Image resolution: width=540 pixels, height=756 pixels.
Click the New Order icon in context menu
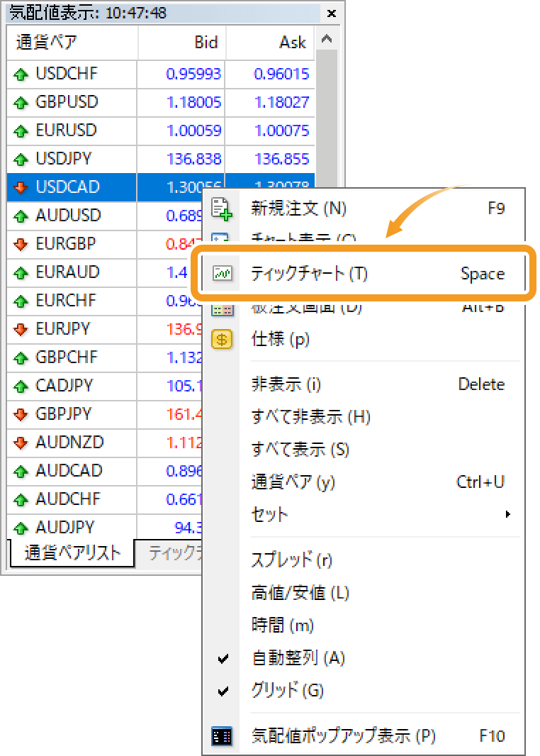click(x=222, y=209)
